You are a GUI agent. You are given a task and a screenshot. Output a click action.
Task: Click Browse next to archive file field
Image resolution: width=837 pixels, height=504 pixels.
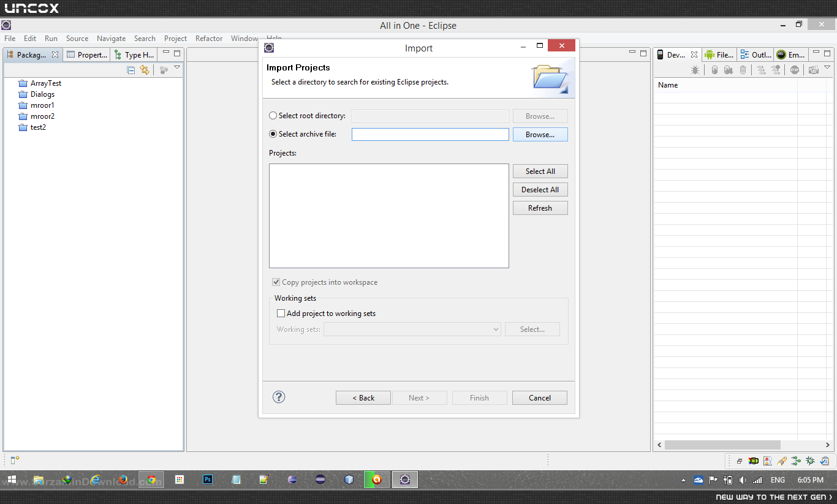click(540, 135)
